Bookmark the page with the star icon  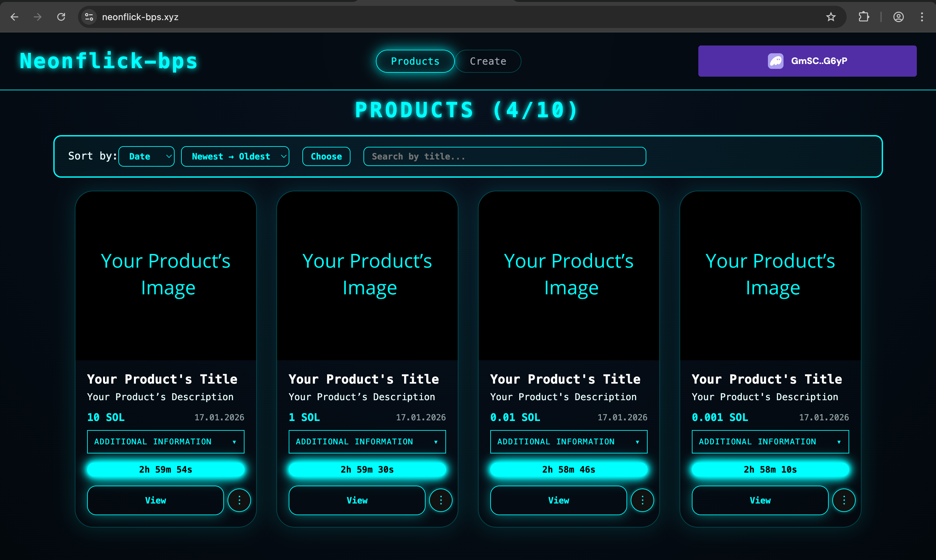point(831,17)
